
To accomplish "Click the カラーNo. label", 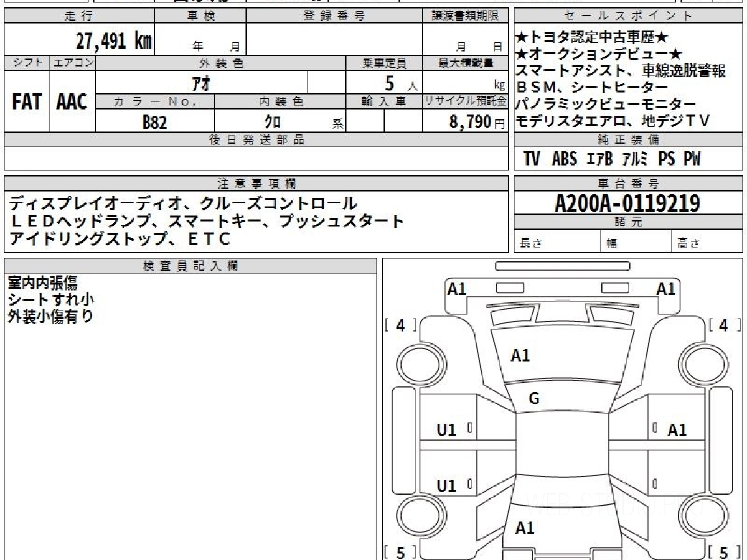I will coord(155,101).
